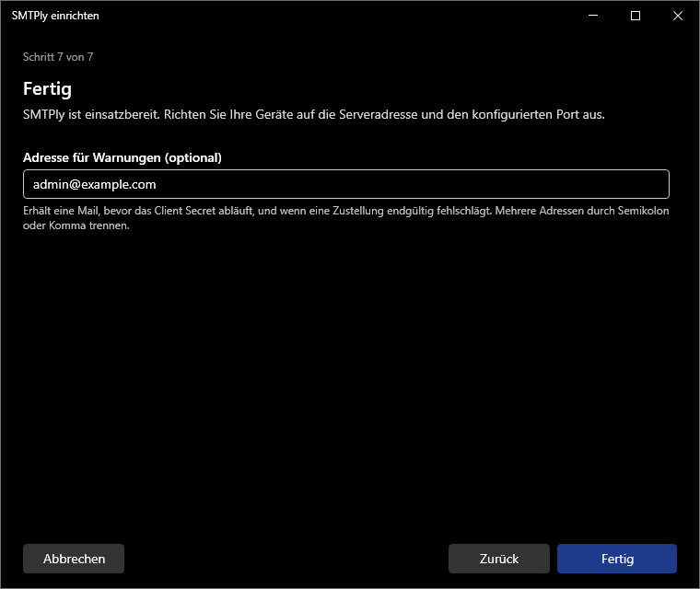Close the SMTPly einrichten window
Screen dimensions: 700x589
coord(677,16)
